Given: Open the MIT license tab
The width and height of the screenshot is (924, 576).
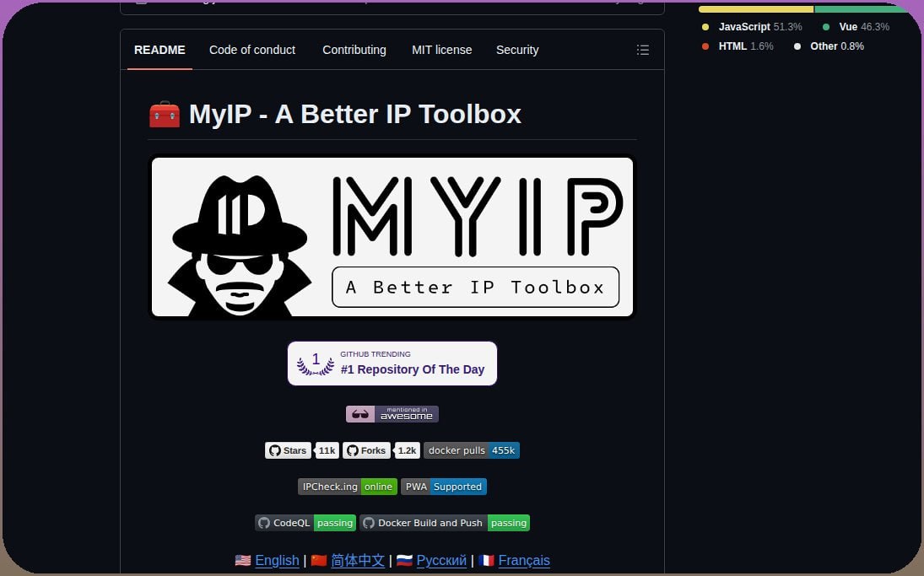Looking at the screenshot, I should tap(442, 50).
